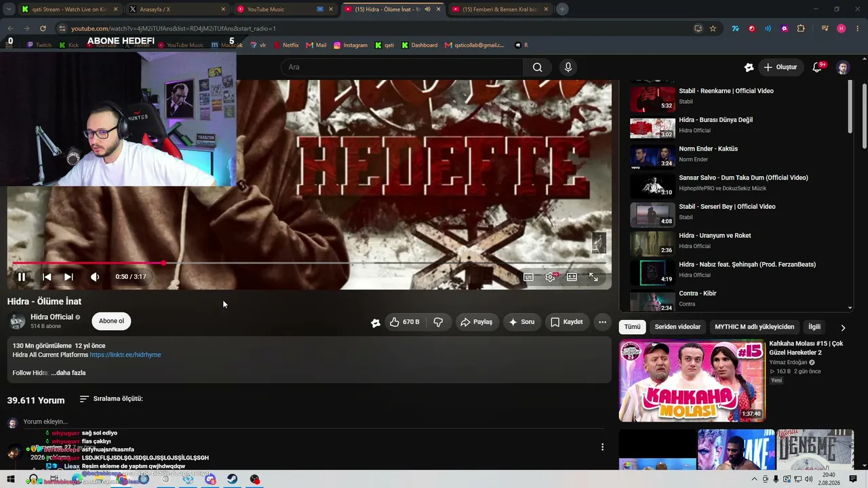Expand description with ...daha fazla
The height and width of the screenshot is (488, 868).
(68, 373)
